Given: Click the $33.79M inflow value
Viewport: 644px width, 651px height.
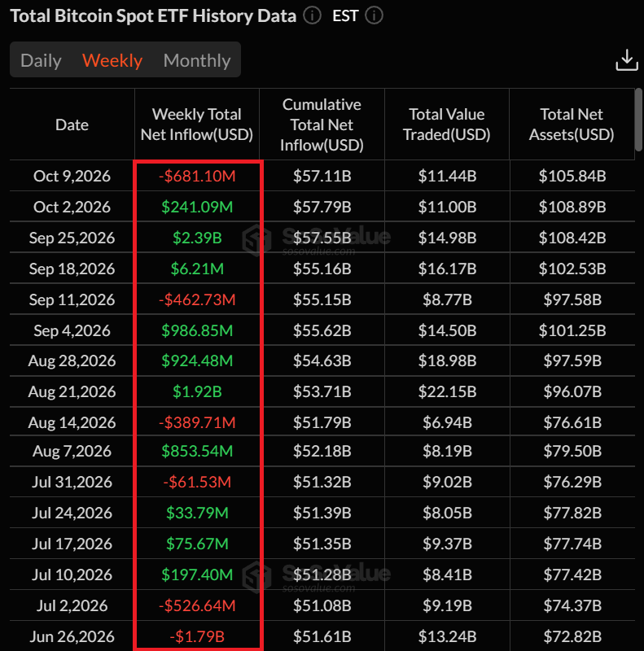Looking at the screenshot, I should pos(197,513).
